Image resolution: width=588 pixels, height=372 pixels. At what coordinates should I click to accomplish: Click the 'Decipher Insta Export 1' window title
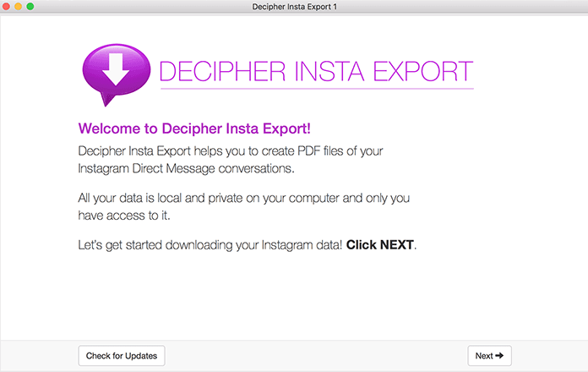point(294,7)
